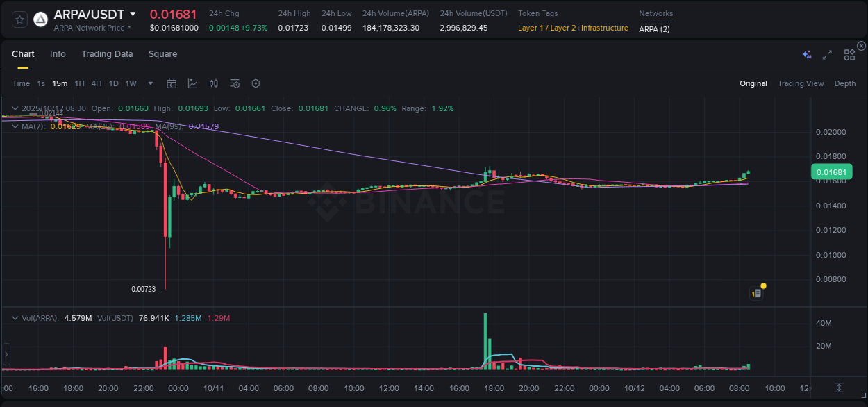Collapse the OHLC info row chevron
This screenshot has height=407, width=868.
[x=15, y=108]
